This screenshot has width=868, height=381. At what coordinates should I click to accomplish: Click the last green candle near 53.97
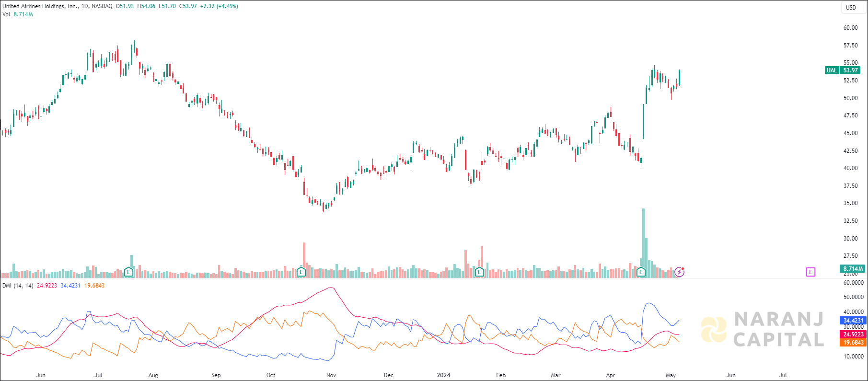[x=680, y=78]
